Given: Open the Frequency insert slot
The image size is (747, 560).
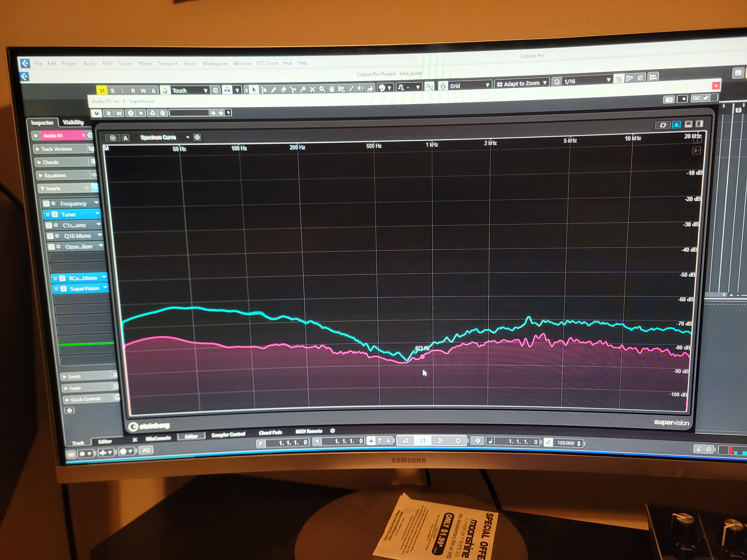Looking at the screenshot, I should (71, 204).
